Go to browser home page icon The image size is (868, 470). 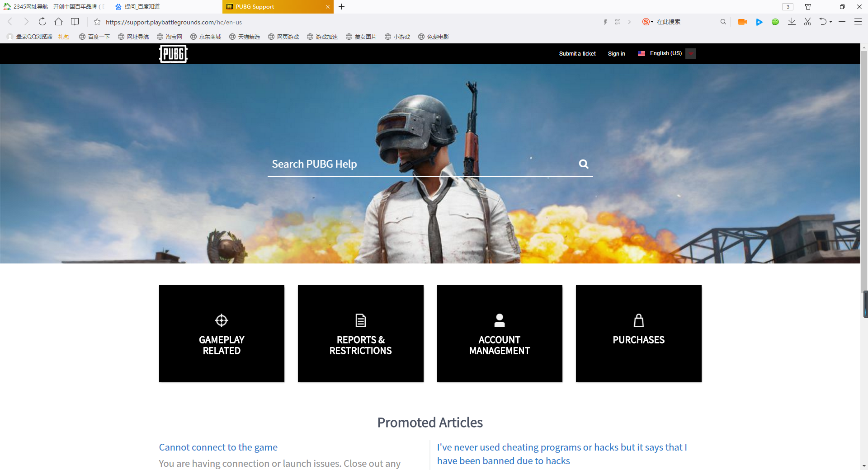pyautogui.click(x=58, y=22)
